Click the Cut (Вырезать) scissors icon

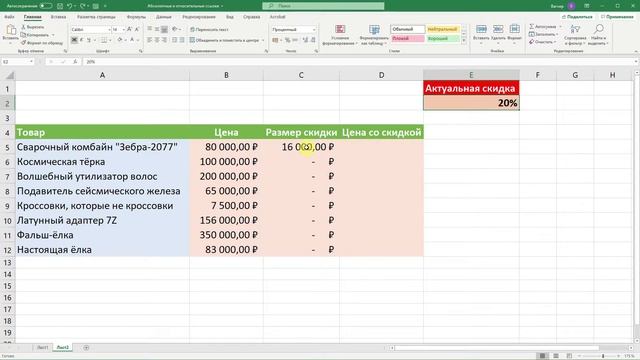[x=24, y=27]
